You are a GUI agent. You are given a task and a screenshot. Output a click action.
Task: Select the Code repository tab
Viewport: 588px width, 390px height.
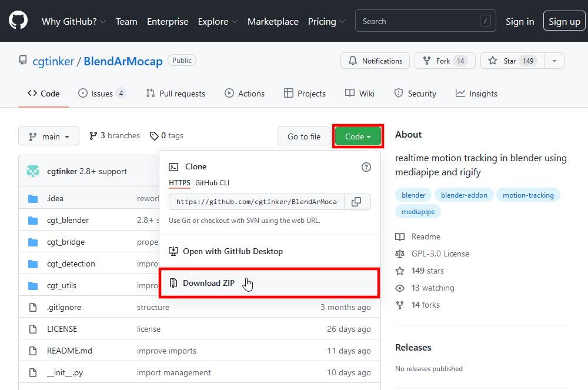click(44, 94)
